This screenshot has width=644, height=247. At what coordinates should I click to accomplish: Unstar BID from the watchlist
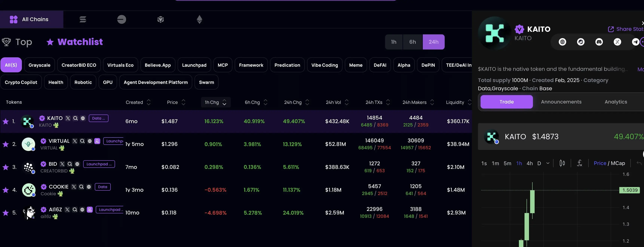(x=5, y=167)
